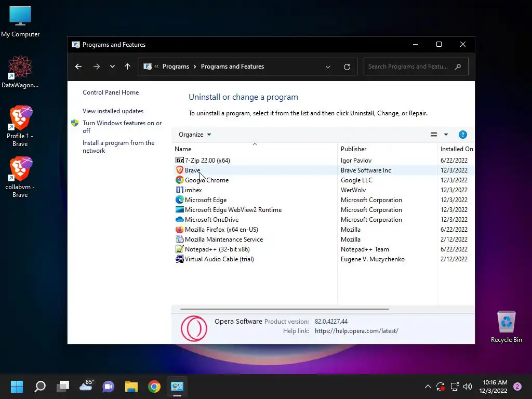Click the Microsoft OneDrive cloud icon
This screenshot has height=399, width=532.
point(179,219)
